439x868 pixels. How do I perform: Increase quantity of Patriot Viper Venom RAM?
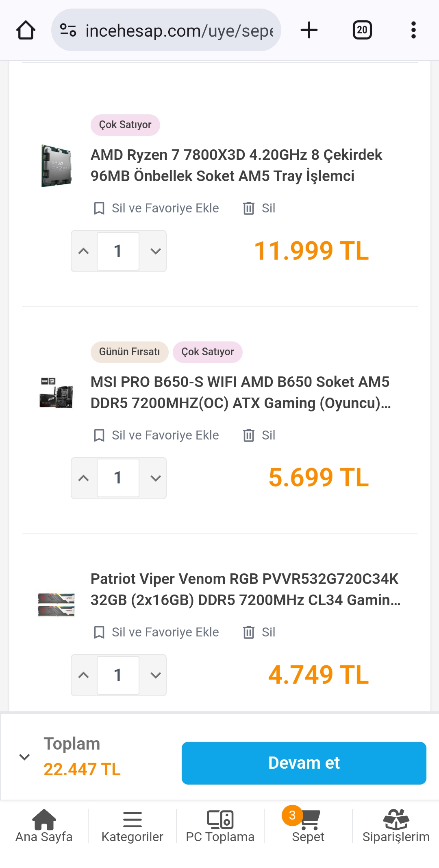84,675
